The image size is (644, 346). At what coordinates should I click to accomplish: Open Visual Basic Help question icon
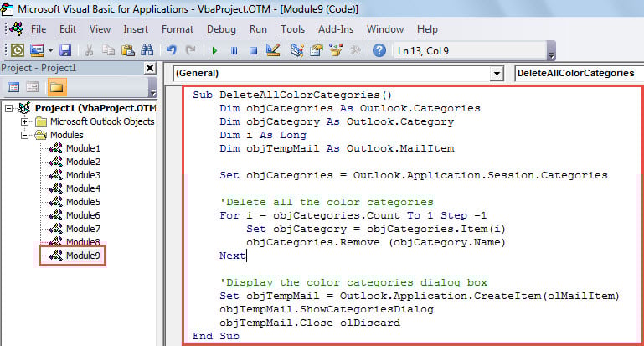[379, 50]
